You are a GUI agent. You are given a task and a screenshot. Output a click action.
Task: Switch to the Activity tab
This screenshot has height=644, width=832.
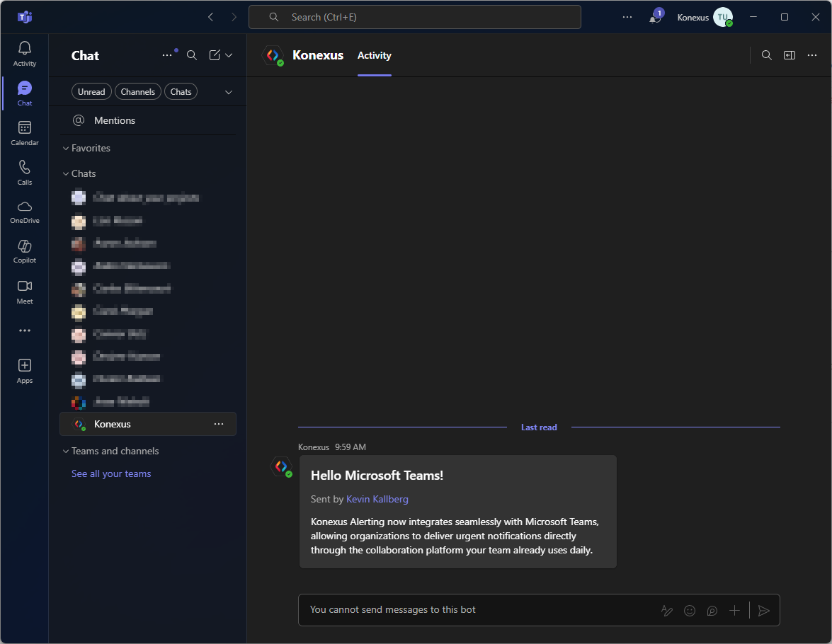[374, 56]
